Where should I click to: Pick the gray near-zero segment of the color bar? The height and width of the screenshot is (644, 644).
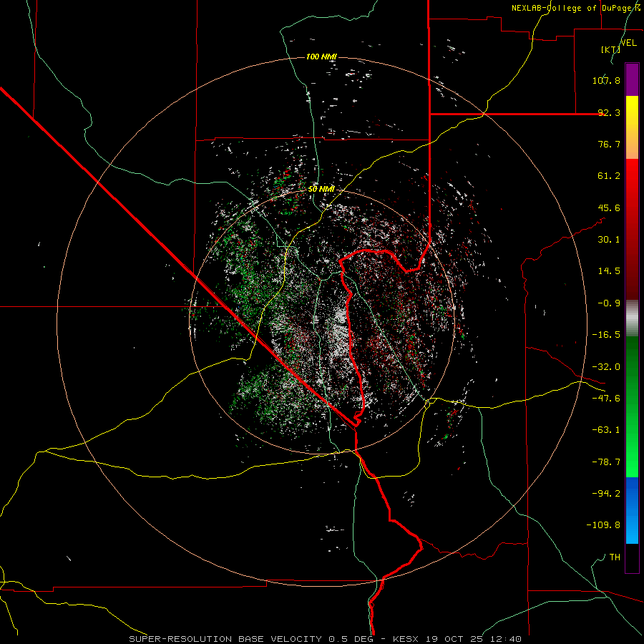pos(632,318)
